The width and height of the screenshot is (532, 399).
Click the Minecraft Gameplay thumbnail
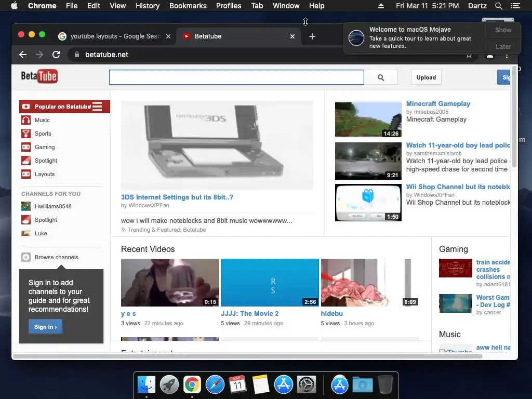pyautogui.click(x=368, y=119)
